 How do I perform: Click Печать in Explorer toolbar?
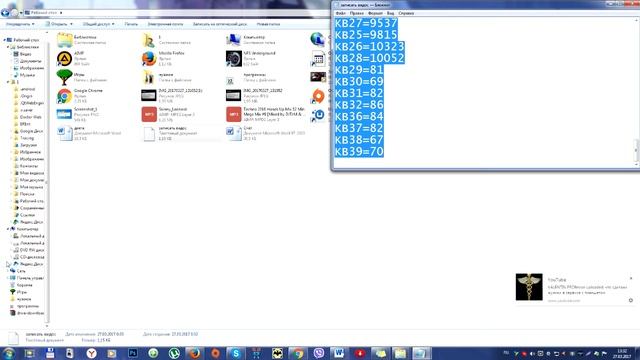pyautogui.click(x=131, y=24)
